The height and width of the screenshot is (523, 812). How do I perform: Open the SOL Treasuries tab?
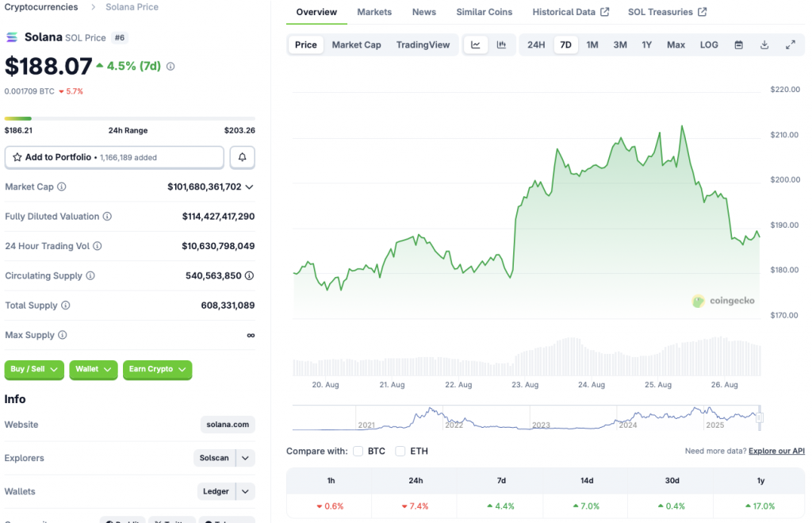(x=667, y=12)
